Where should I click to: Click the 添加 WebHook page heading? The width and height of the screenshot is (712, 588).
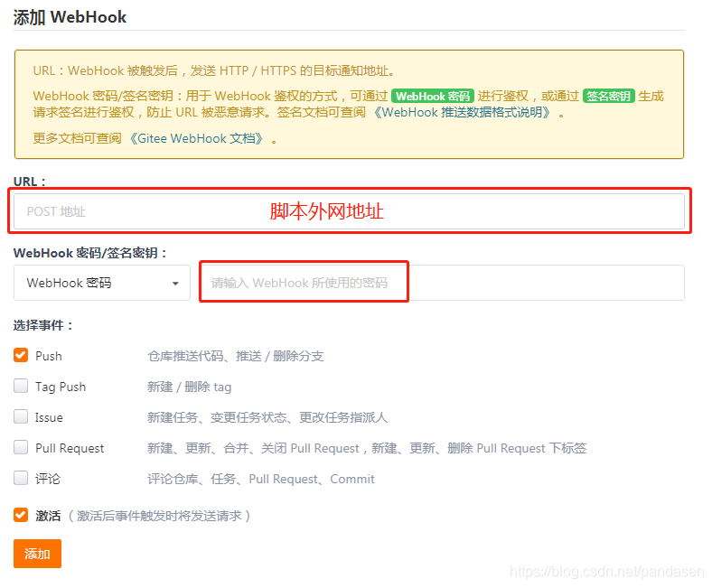(x=70, y=17)
